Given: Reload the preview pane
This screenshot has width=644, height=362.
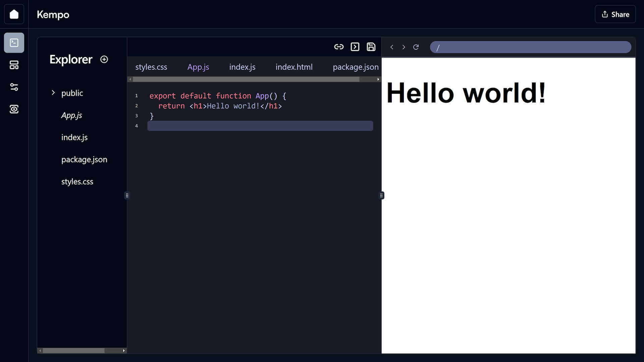Looking at the screenshot, I should 416,47.
